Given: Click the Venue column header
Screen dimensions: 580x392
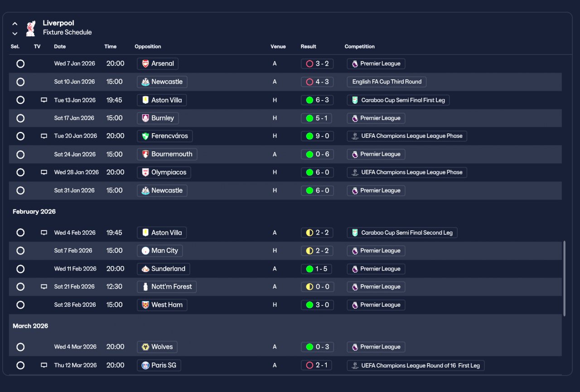Looking at the screenshot, I should (x=278, y=47).
